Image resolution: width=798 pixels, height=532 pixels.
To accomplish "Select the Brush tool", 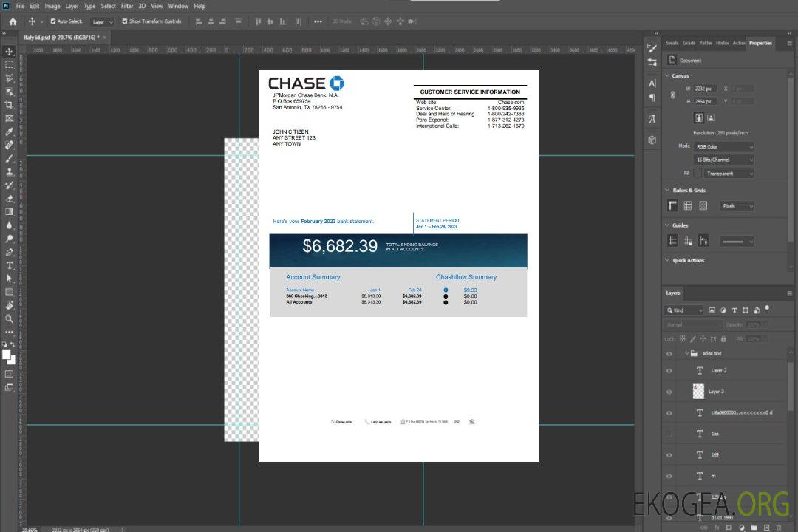I will (x=9, y=158).
